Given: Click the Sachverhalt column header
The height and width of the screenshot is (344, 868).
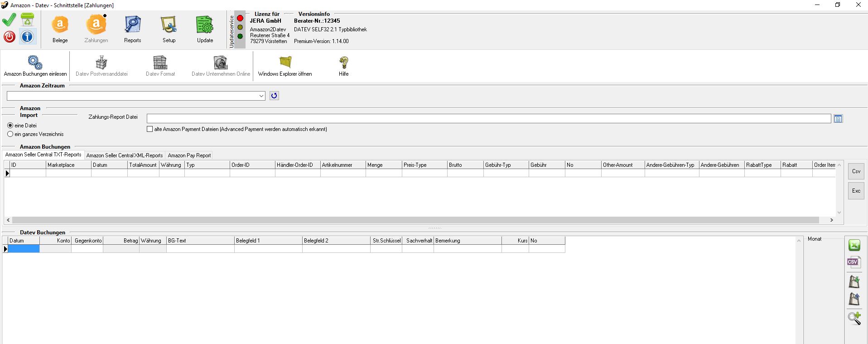Looking at the screenshot, I should [418, 241].
